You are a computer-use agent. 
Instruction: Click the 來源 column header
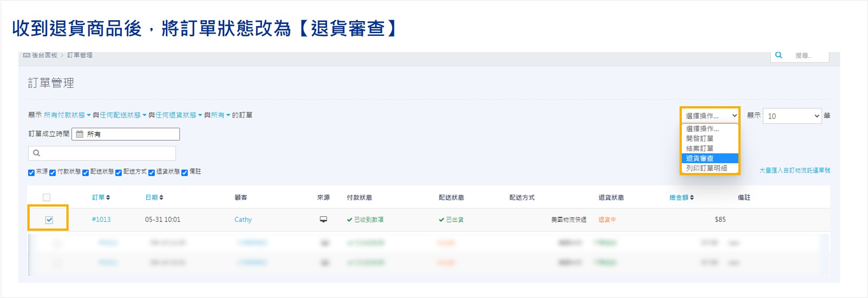(323, 197)
